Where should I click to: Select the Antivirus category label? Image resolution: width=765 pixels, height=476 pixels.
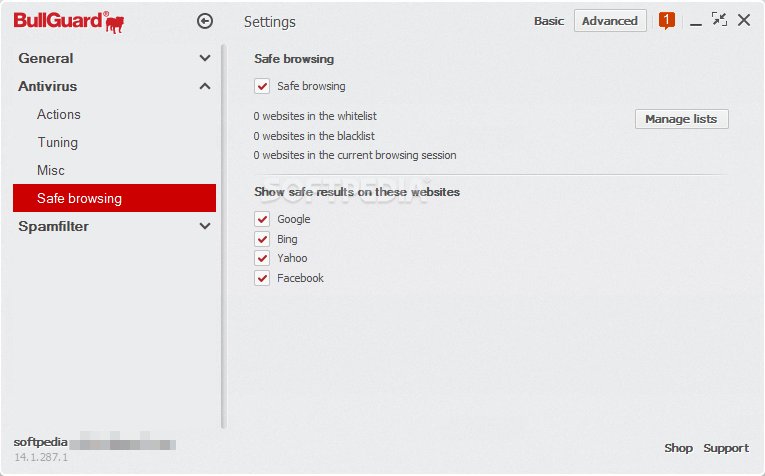pos(48,86)
